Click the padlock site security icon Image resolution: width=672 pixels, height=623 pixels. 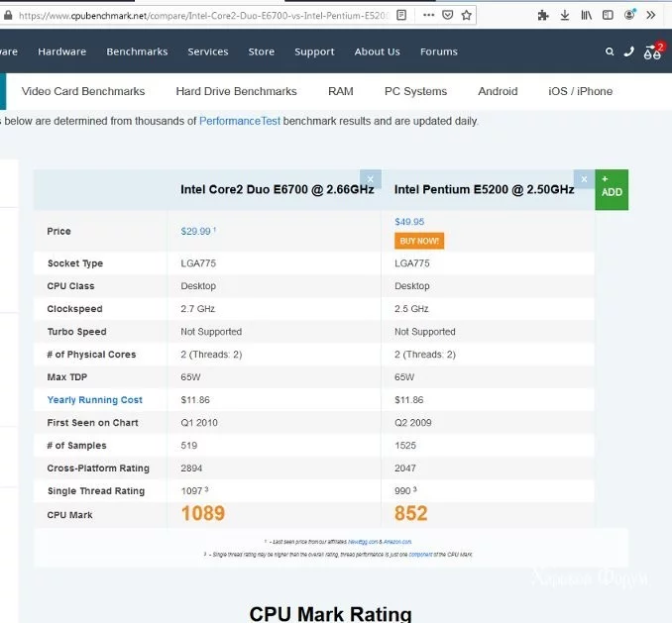[8, 16]
